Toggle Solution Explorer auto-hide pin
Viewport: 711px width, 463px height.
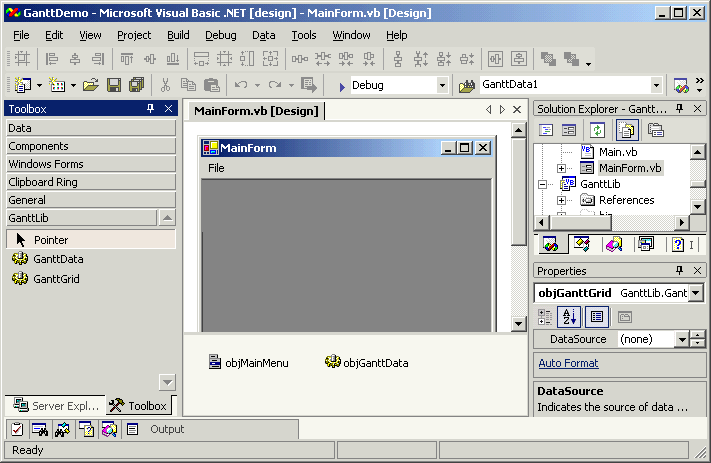click(679, 108)
